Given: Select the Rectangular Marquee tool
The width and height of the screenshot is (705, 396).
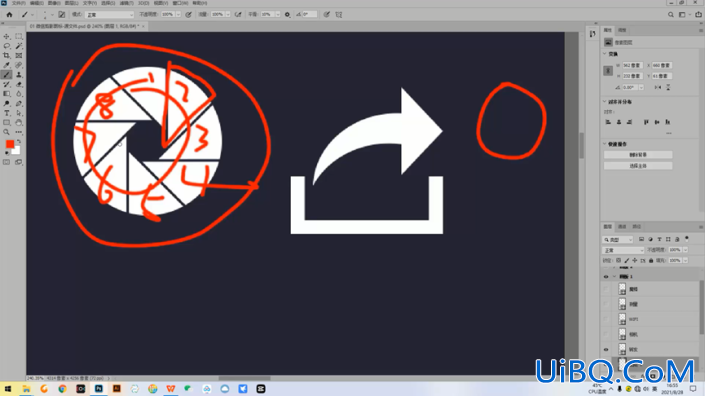Looking at the screenshot, I should 18,36.
